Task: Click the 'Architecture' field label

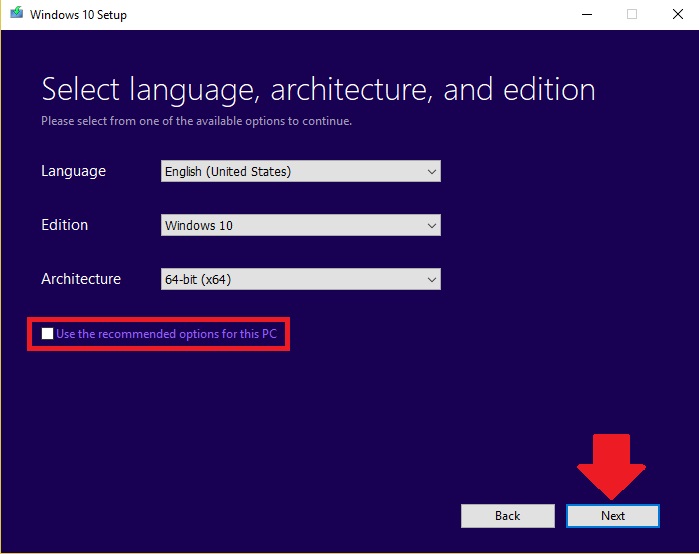Action: [x=81, y=279]
